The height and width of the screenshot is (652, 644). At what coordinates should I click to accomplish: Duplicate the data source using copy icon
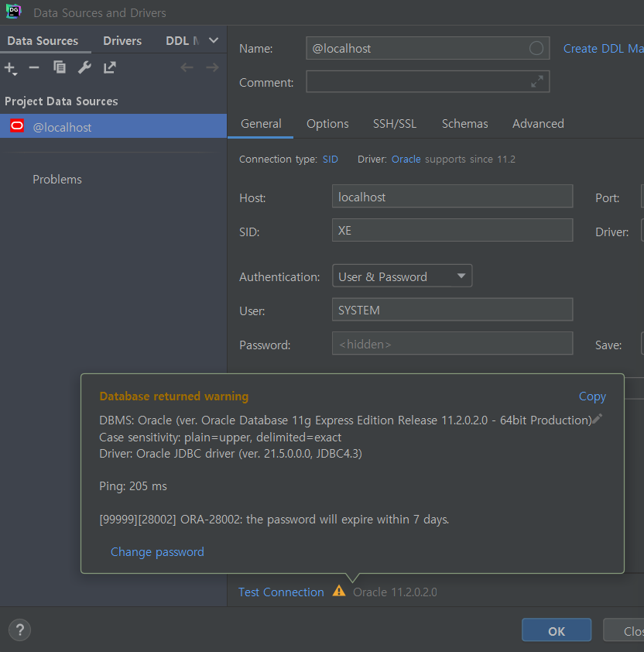(x=60, y=67)
